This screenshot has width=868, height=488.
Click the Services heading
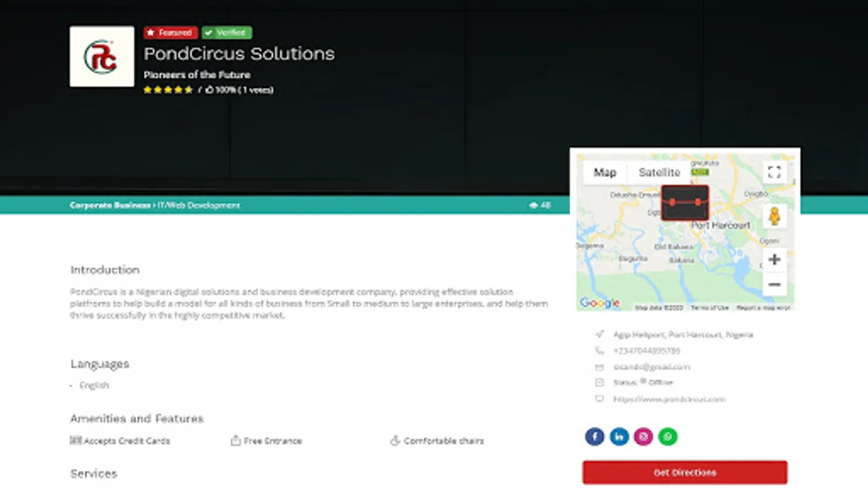click(x=94, y=474)
